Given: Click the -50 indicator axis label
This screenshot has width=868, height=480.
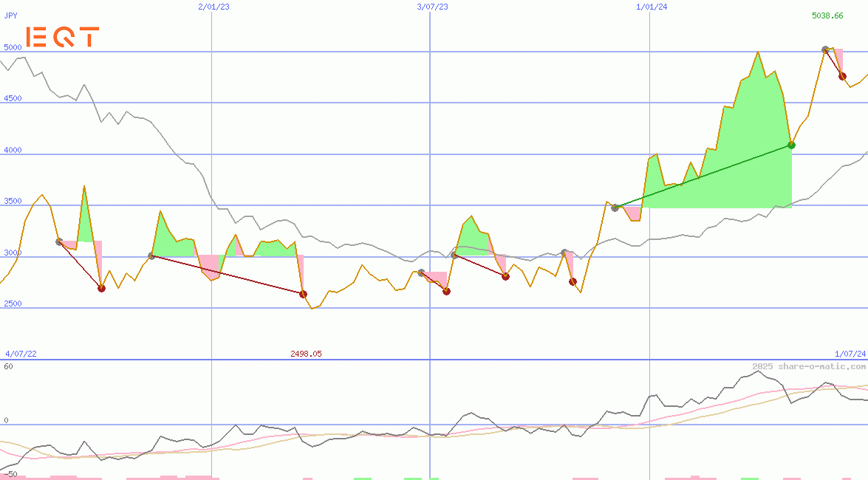Looking at the screenshot, I should 10,475.
